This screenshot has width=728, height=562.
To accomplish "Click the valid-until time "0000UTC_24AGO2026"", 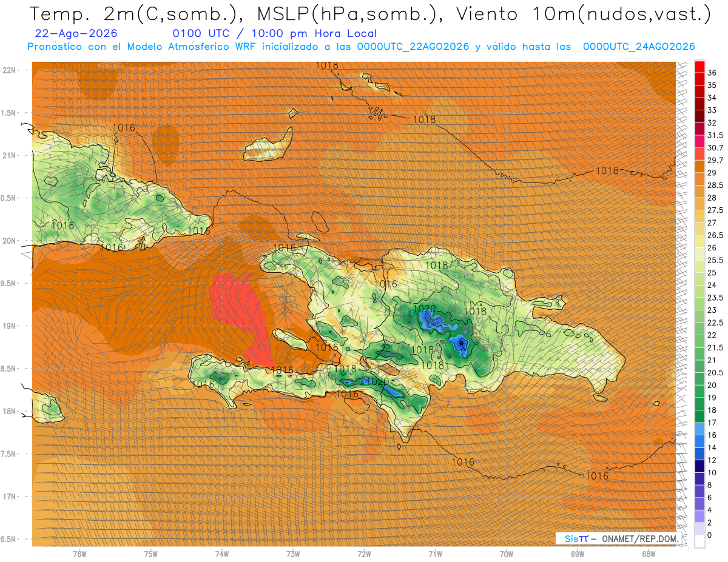I will (x=639, y=47).
